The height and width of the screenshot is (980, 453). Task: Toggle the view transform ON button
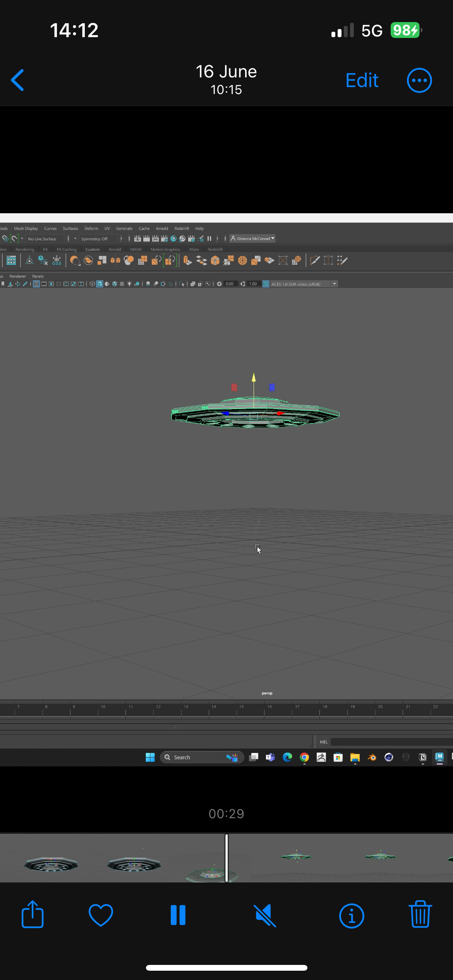[266, 284]
